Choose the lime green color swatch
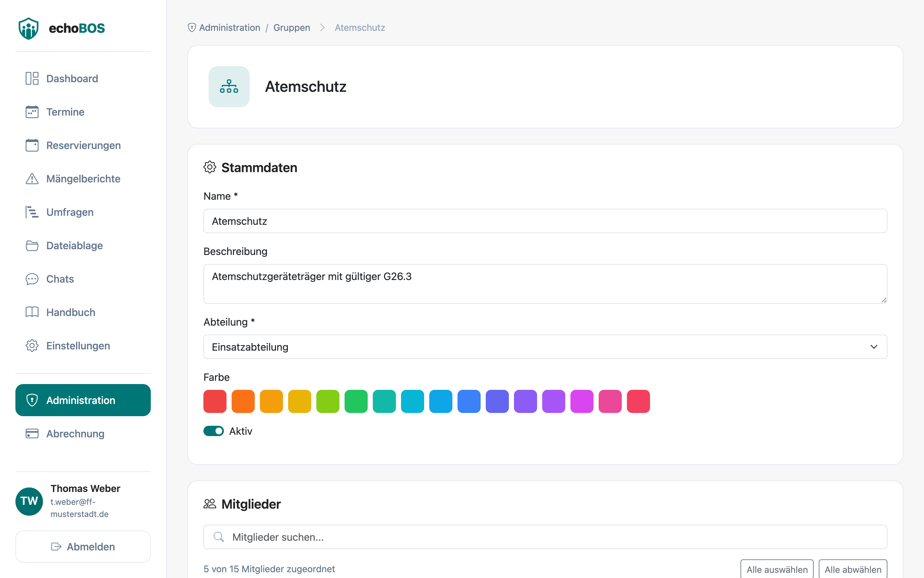Viewport: 924px width, 578px height. pos(328,401)
